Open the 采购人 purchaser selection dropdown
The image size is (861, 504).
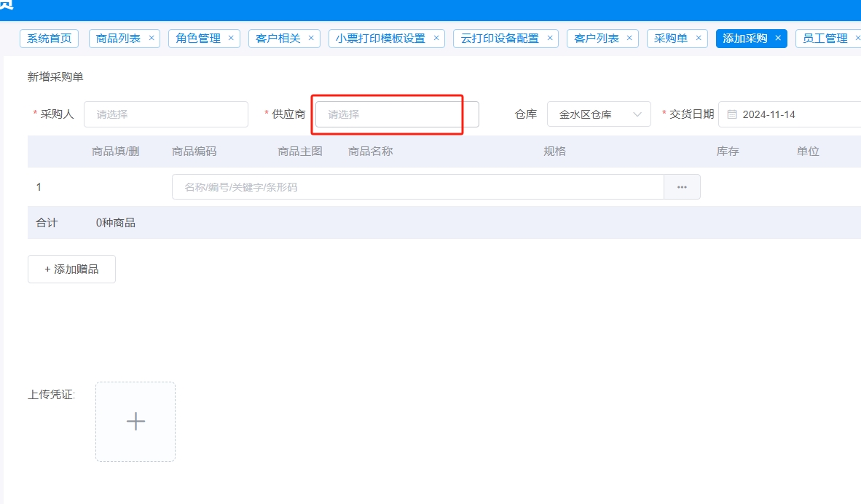click(x=166, y=114)
